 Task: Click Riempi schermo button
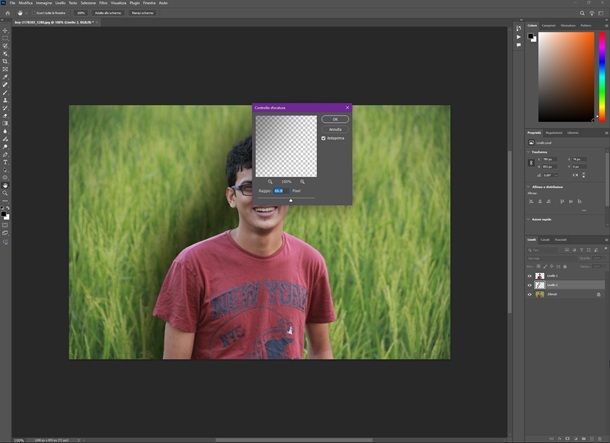142,13
